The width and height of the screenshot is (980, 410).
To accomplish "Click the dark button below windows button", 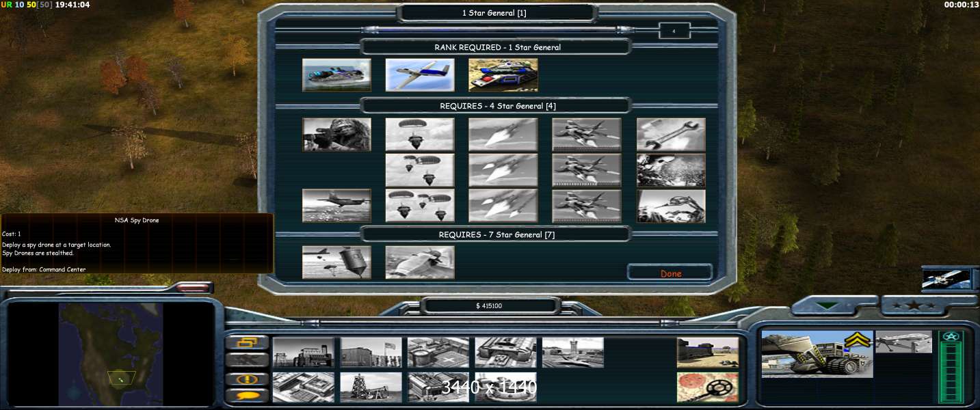I will coord(247,360).
